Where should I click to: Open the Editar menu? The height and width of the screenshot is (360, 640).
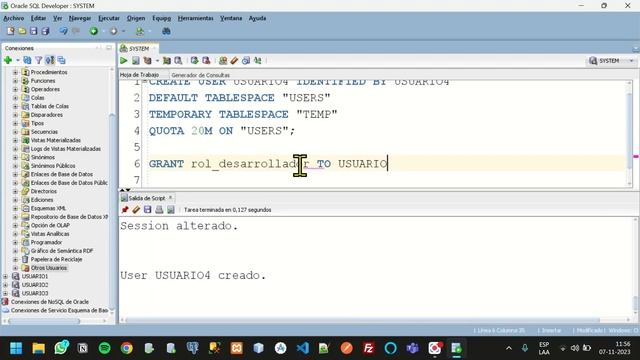tap(38, 18)
